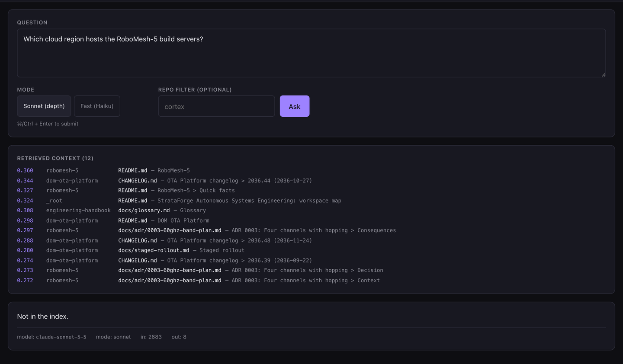Focus the repo filter input field
The height and width of the screenshot is (364, 623).
[x=216, y=106]
